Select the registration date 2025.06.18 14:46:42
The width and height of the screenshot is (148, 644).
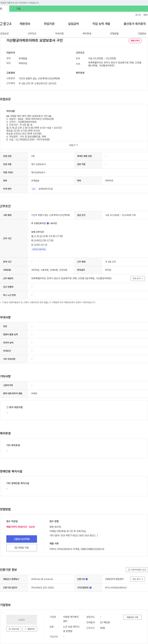(x=42, y=579)
